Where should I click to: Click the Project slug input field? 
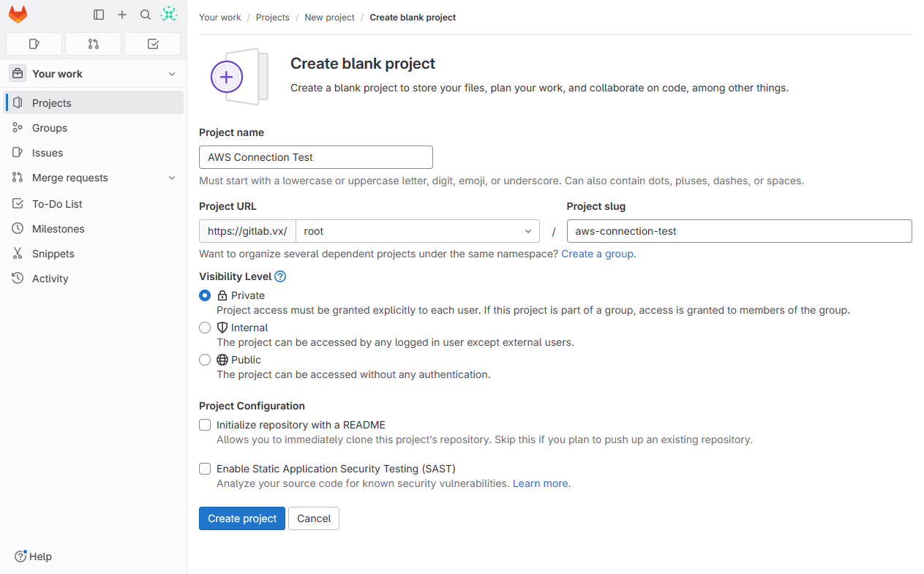[x=739, y=231]
